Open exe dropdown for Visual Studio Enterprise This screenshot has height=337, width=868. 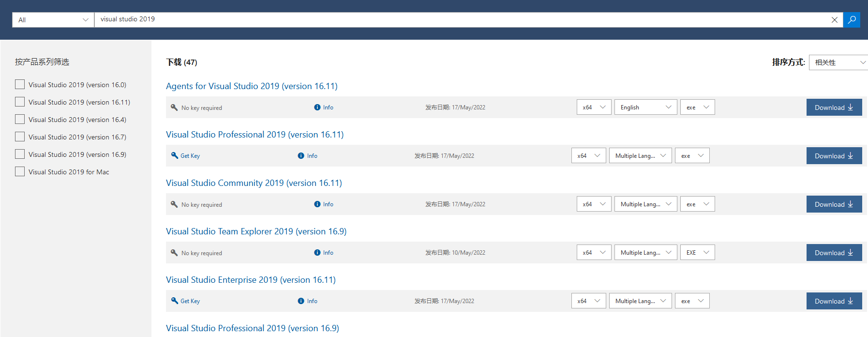[692, 301]
